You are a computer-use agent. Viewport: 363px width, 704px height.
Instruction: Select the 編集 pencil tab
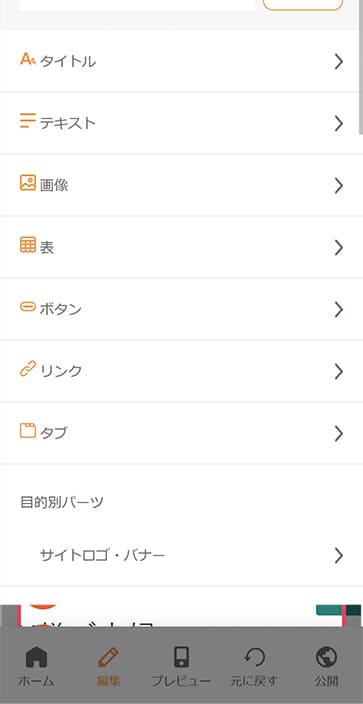tap(108, 666)
